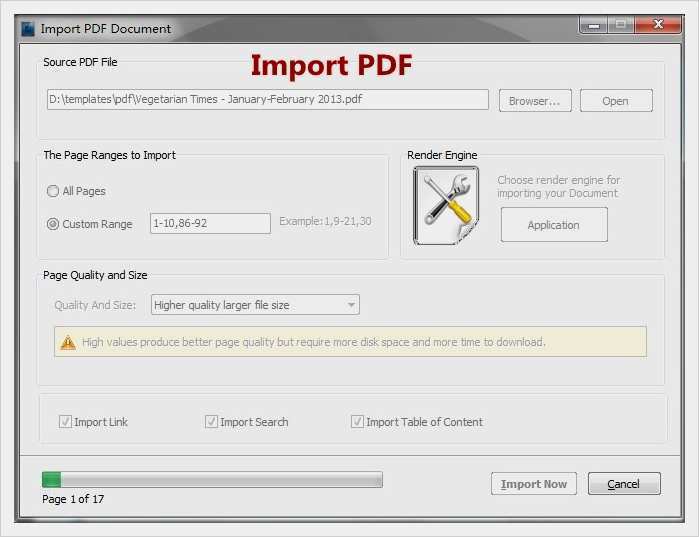
Task: Click the Cancel button
Action: click(x=624, y=484)
